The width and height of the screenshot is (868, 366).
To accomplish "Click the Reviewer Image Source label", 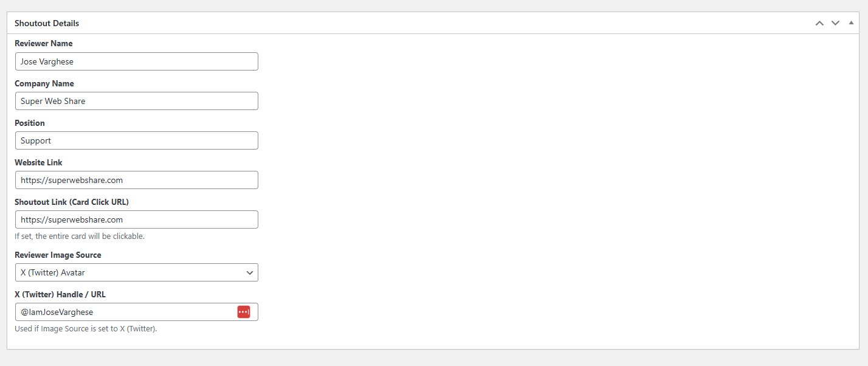I will click(58, 255).
